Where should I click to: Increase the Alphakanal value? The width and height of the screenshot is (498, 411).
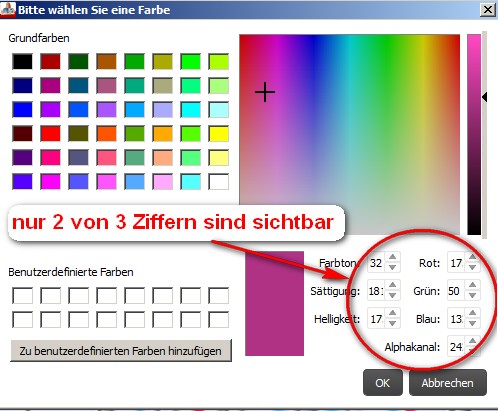point(473,341)
